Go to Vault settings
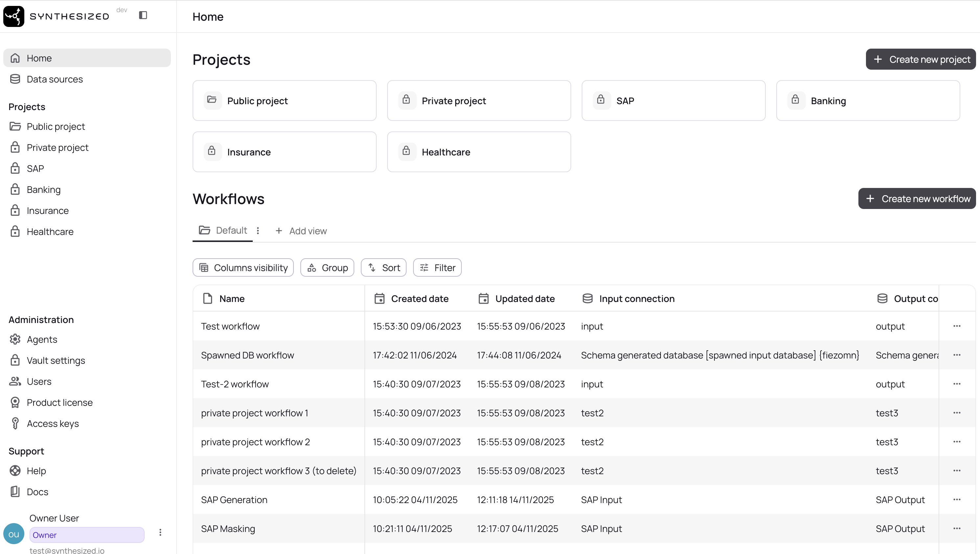The image size is (980, 554). pyautogui.click(x=56, y=360)
